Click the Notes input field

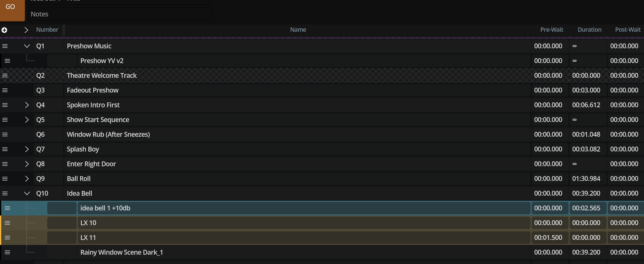pyautogui.click(x=120, y=14)
